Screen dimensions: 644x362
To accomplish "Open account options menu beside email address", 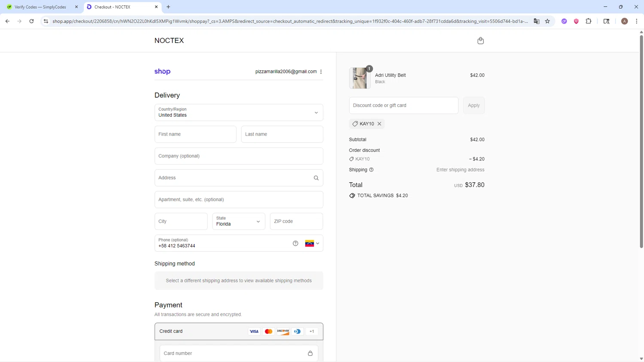I will coord(321,72).
